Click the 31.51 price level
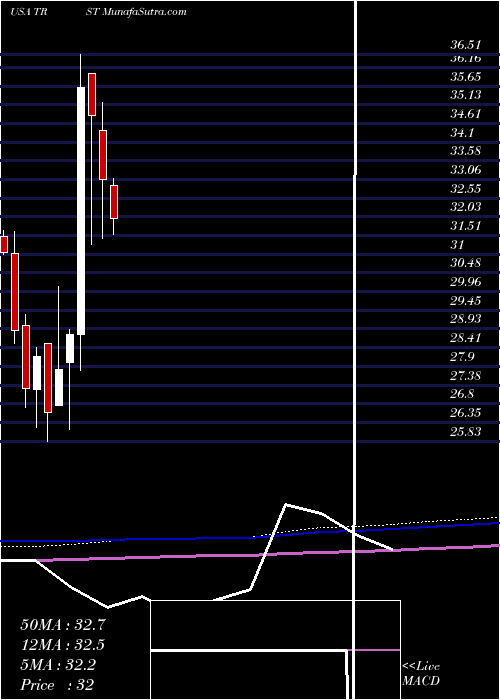The height and width of the screenshot is (700, 500). point(466,225)
